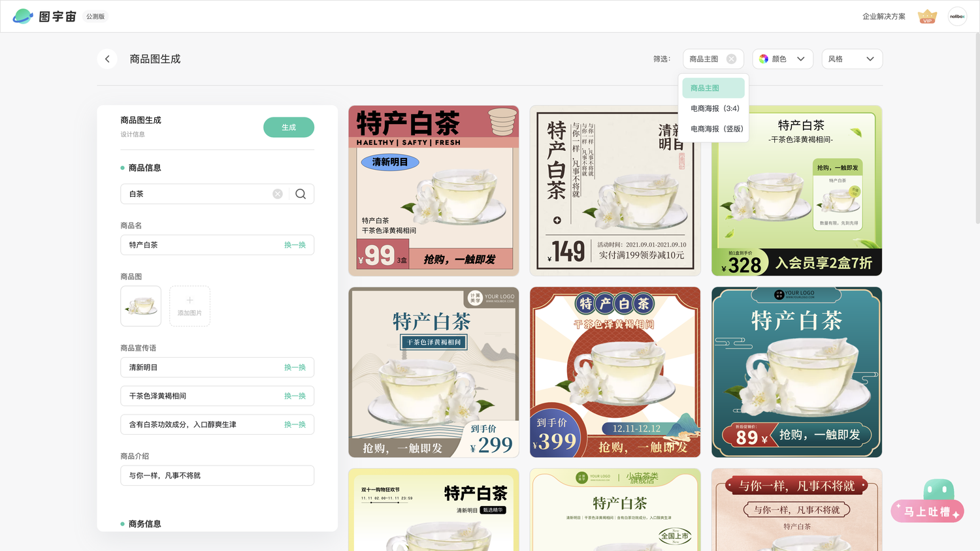
Task: Select 商品主图 in the filter menu
Action: 713,88
